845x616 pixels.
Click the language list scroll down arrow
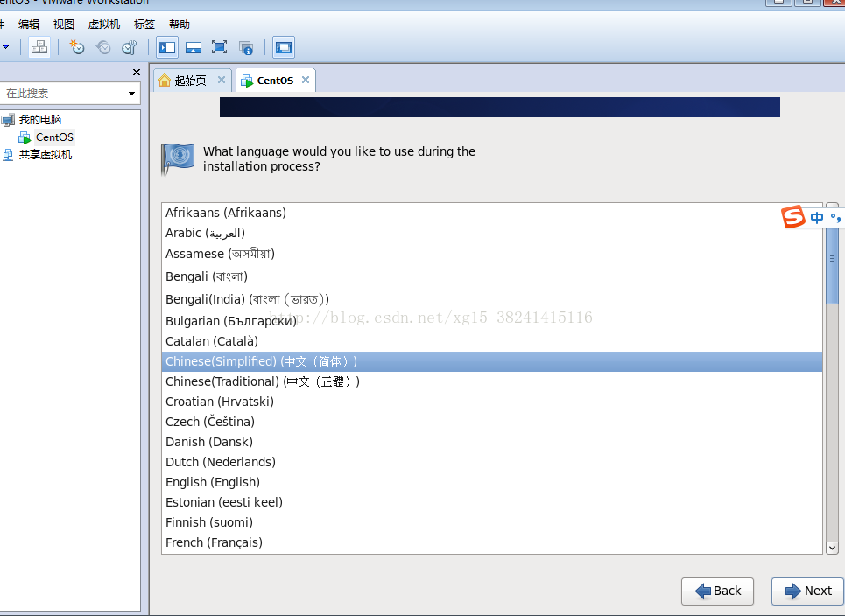(832, 548)
